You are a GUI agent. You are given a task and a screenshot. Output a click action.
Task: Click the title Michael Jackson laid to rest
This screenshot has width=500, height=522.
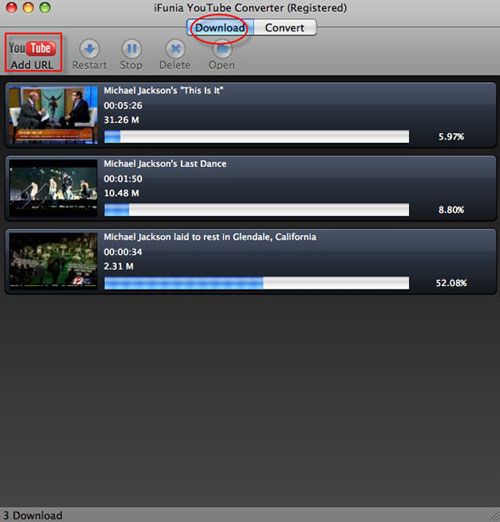(210, 237)
